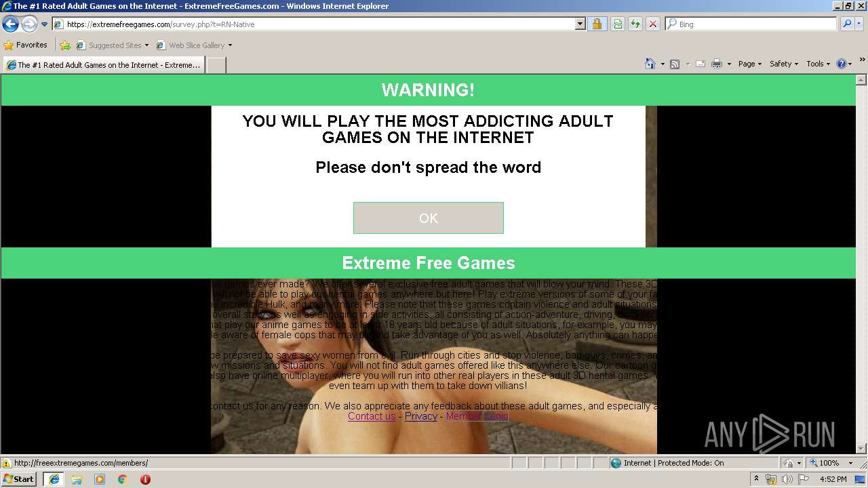The width and height of the screenshot is (868, 488).
Task: Open the Safety menu
Action: [784, 64]
